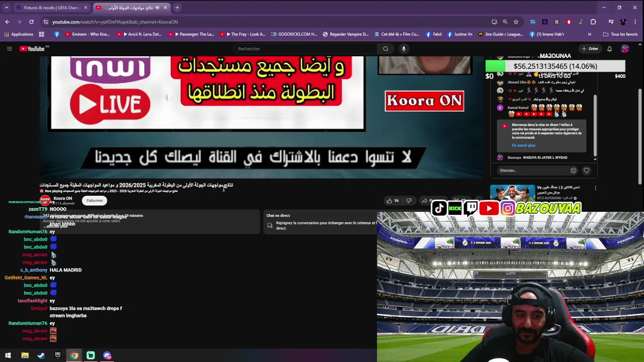Open a new tab
The width and height of the screenshot is (644, 362).
pyautogui.click(x=177, y=8)
